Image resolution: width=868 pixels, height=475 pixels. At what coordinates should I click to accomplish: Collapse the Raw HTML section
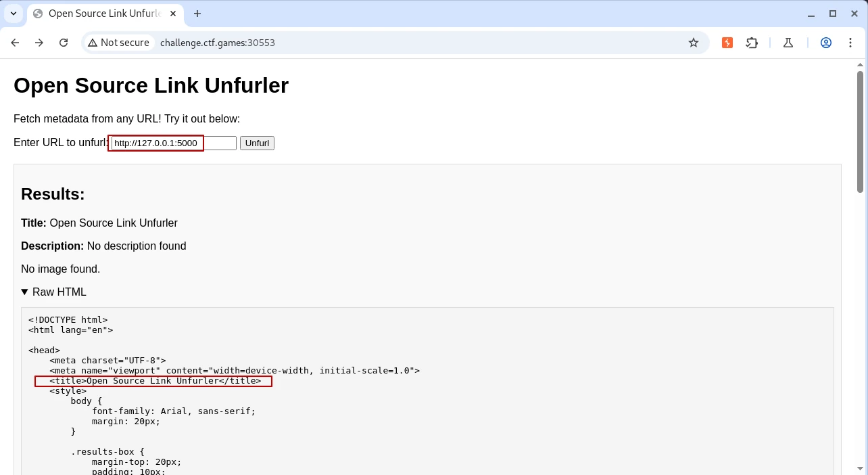click(x=53, y=292)
